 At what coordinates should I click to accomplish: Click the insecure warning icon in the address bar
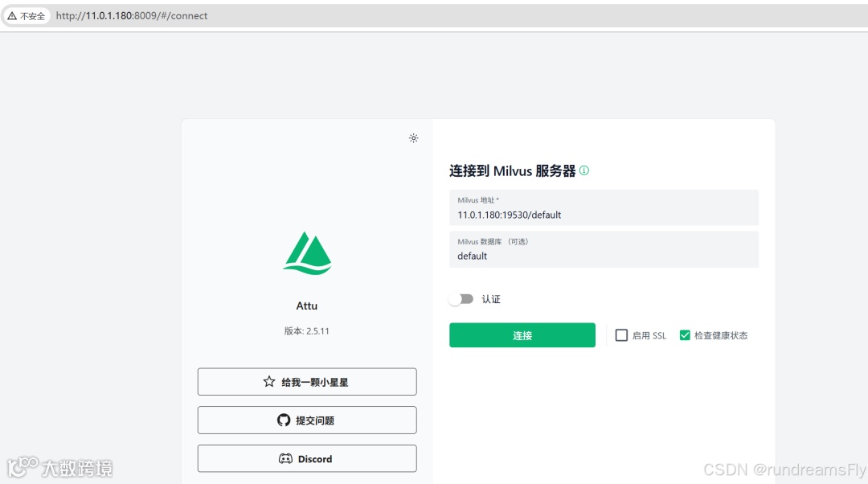(x=11, y=15)
